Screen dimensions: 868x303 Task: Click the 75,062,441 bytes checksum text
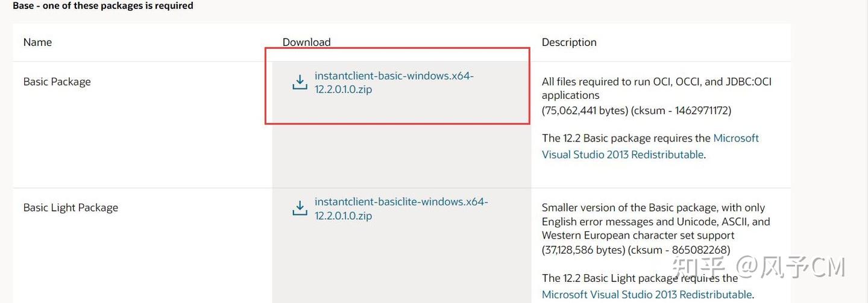pos(636,110)
